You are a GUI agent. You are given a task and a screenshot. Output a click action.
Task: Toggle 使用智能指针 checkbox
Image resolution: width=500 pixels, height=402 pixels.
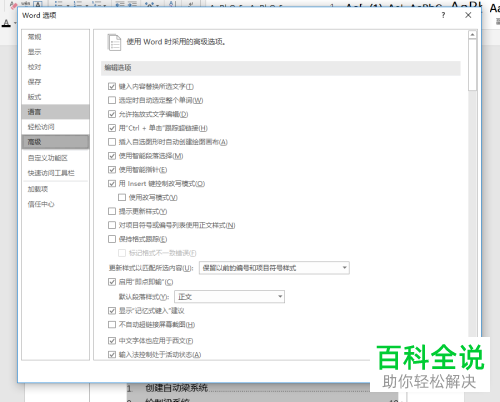pos(112,170)
